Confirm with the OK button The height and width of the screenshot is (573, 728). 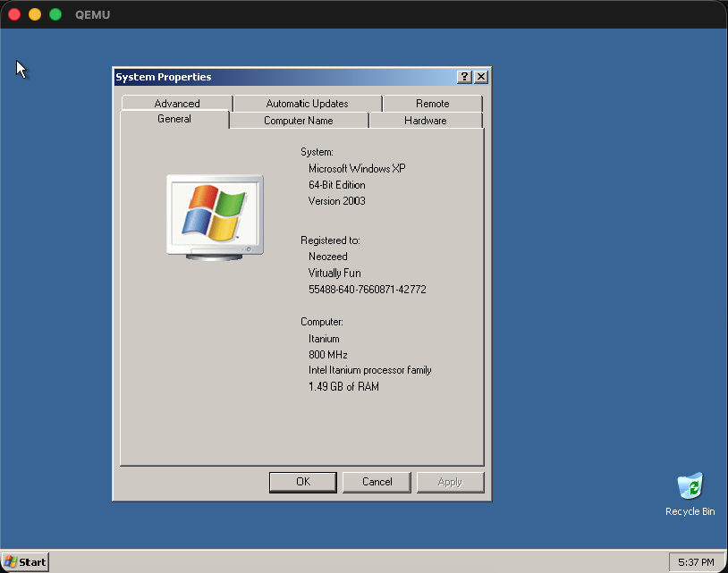pyautogui.click(x=303, y=482)
